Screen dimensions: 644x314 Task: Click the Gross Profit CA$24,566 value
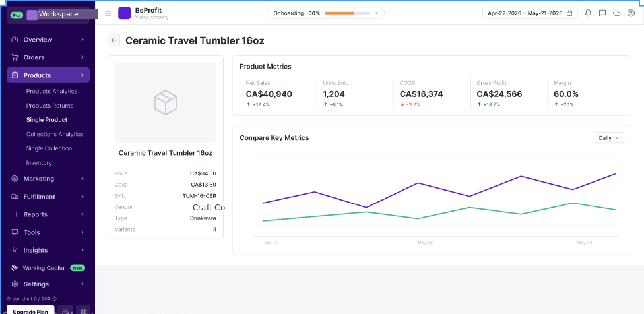(499, 94)
